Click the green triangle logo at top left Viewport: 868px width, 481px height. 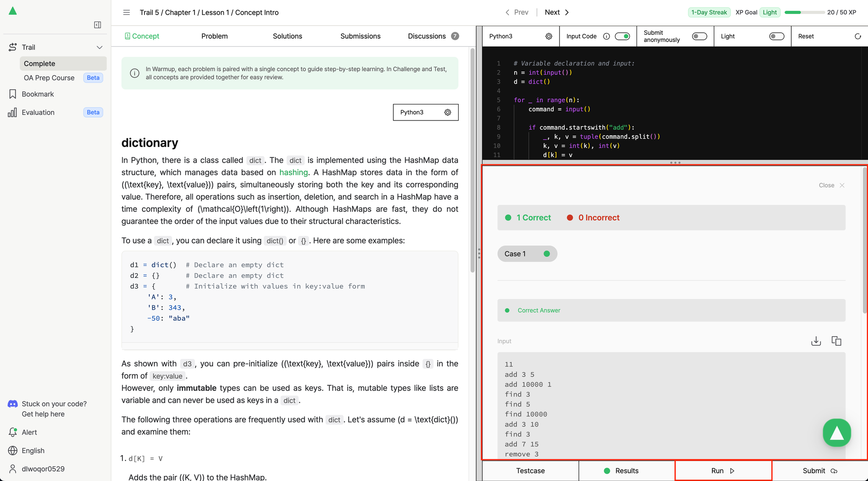(x=13, y=11)
